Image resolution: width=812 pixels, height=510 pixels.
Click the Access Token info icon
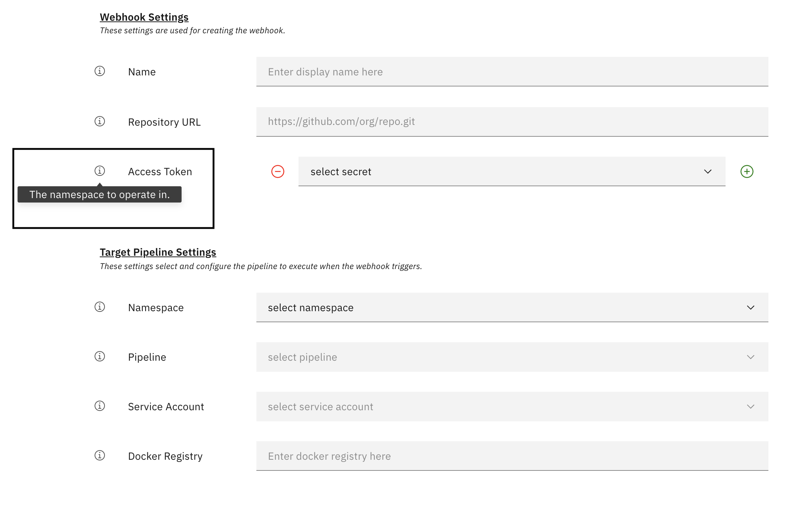click(99, 171)
